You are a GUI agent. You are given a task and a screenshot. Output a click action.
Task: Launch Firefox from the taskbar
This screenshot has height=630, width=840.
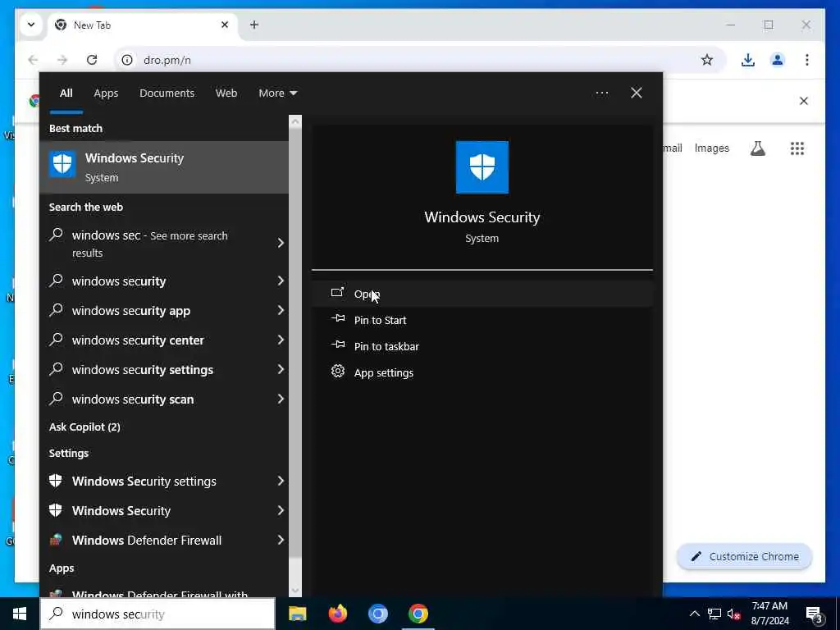(x=337, y=614)
